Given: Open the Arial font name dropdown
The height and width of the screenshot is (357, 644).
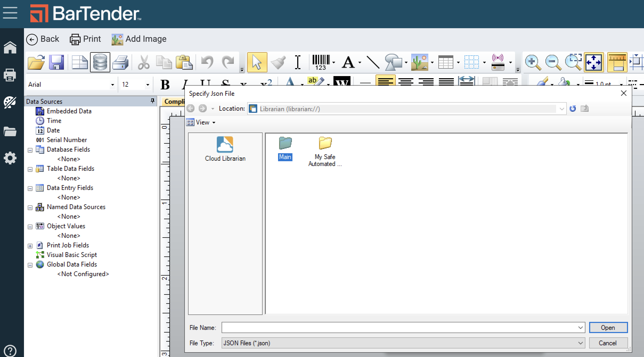Looking at the screenshot, I should coord(113,85).
